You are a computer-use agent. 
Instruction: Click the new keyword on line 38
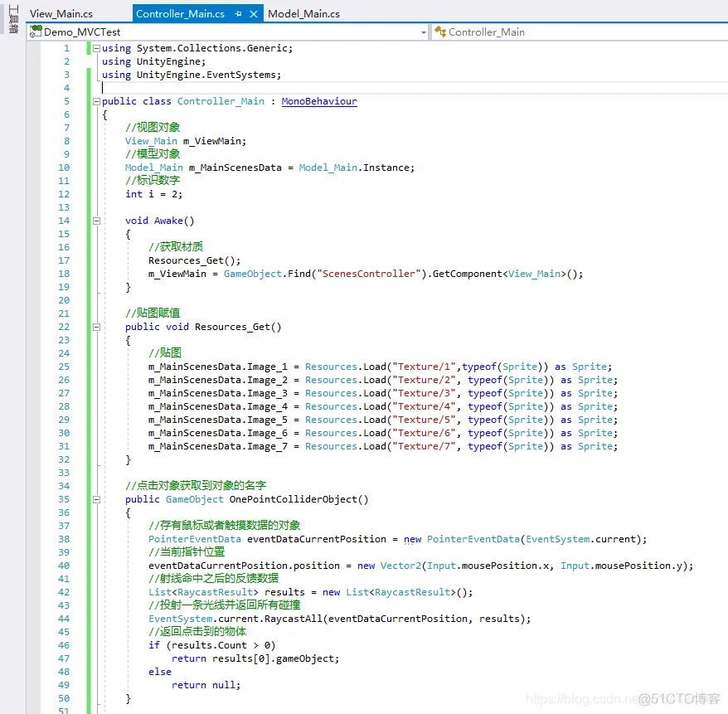click(x=412, y=540)
